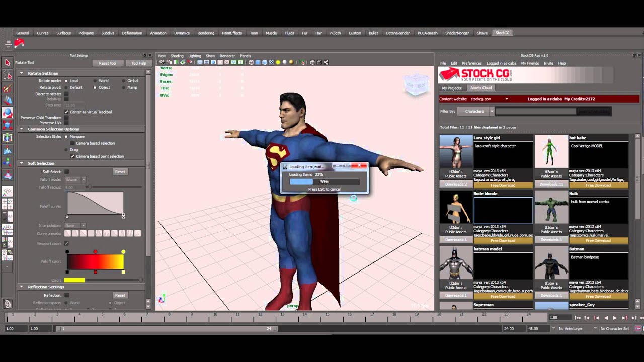Image resolution: width=644 pixels, height=362 pixels.
Task: Set rotate pivot to Default
Action: 66,87
